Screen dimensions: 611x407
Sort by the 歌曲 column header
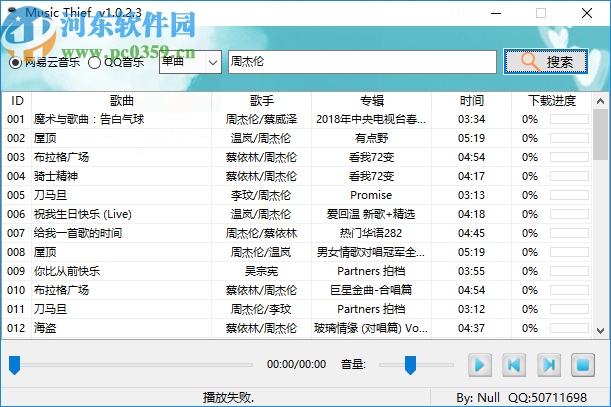pyautogui.click(x=122, y=101)
